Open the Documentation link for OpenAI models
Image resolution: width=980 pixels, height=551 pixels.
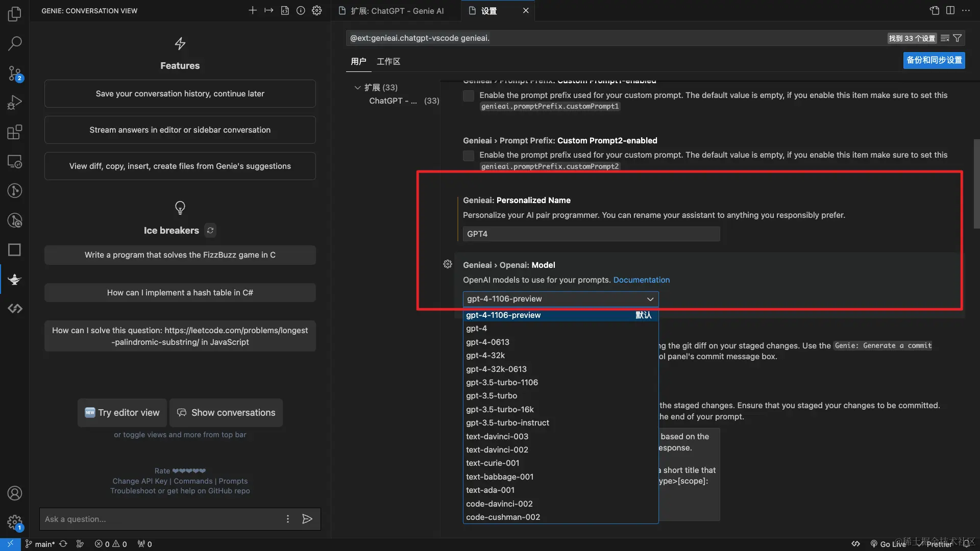(642, 280)
